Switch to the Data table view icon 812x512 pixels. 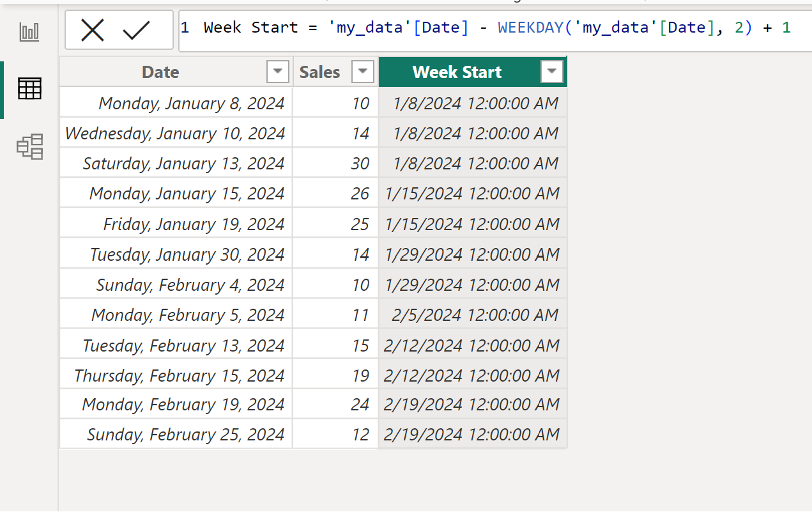click(29, 88)
